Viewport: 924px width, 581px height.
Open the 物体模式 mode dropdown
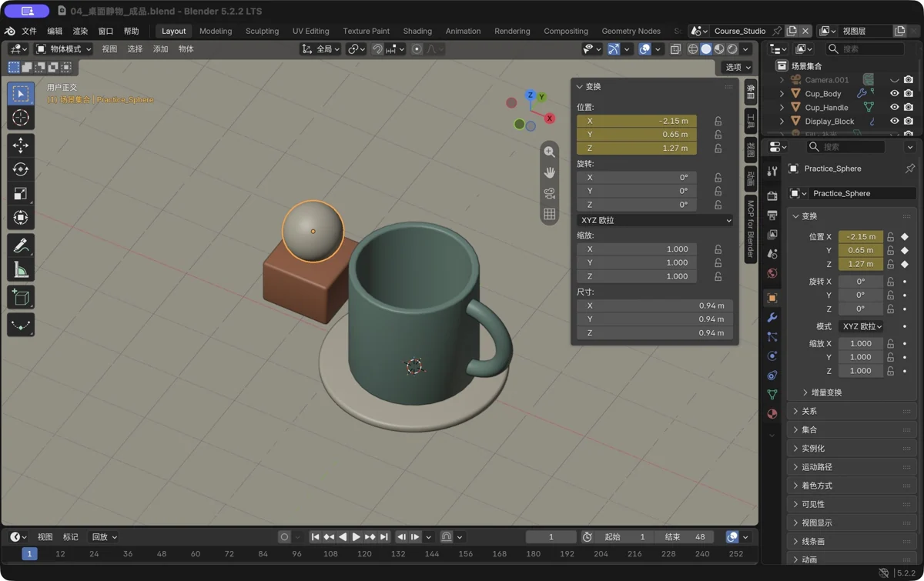coord(64,49)
